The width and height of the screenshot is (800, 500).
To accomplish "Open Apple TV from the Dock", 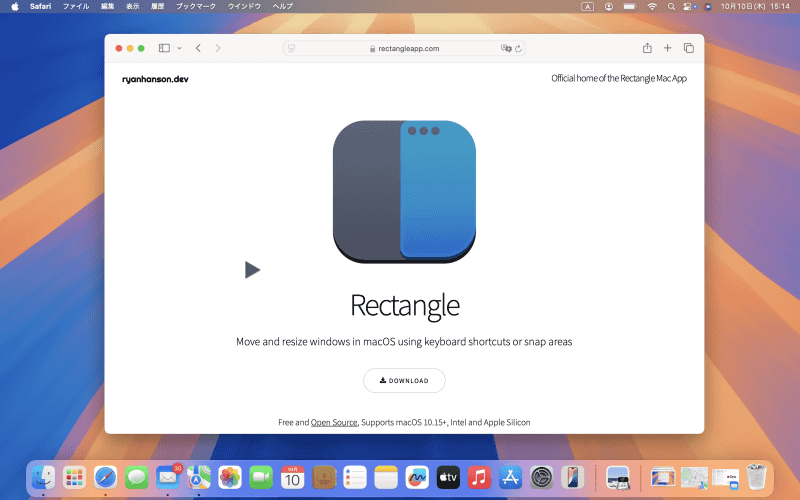I will point(448,478).
